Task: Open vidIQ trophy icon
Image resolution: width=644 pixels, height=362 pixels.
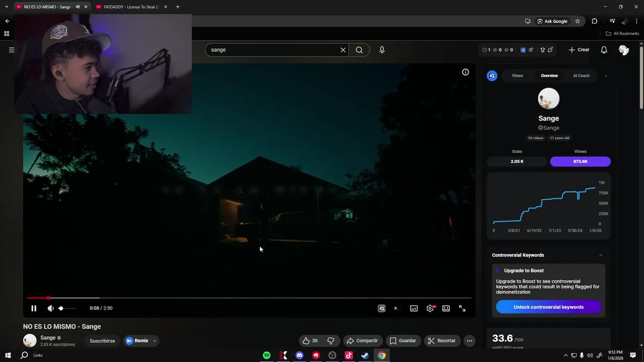Action: point(542,50)
